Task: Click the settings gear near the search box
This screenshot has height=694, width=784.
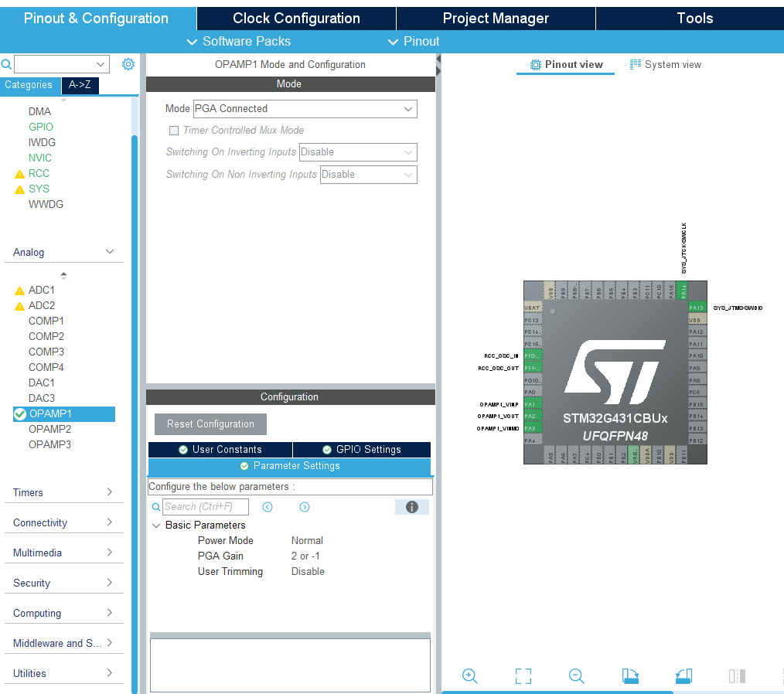Action: 128,64
